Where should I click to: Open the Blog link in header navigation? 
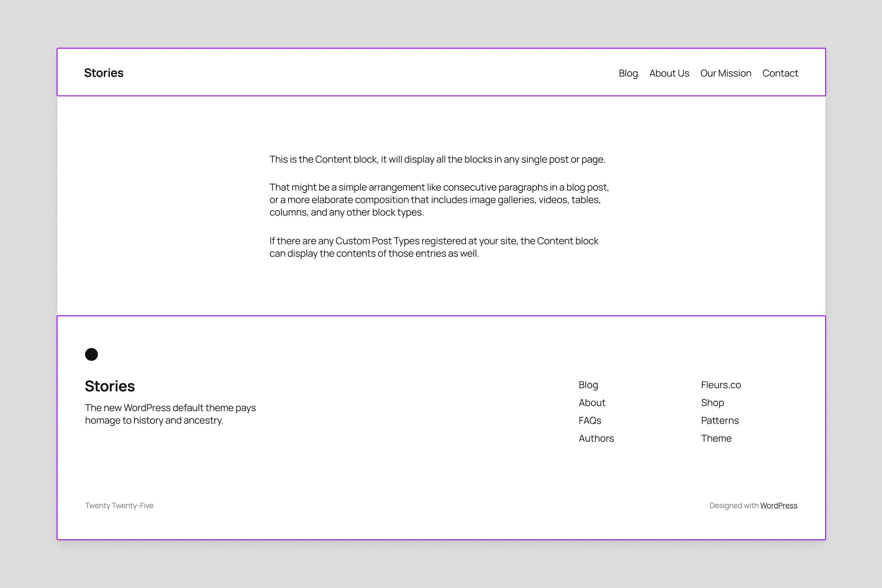[628, 73]
